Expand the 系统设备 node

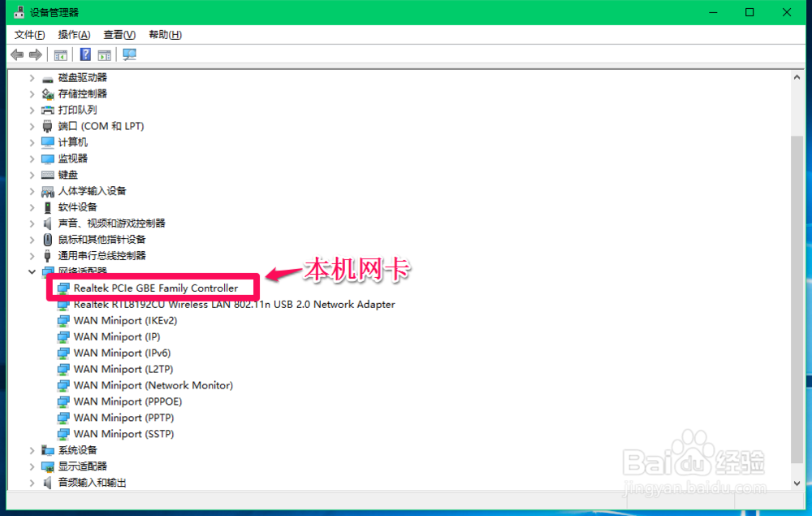(x=32, y=450)
